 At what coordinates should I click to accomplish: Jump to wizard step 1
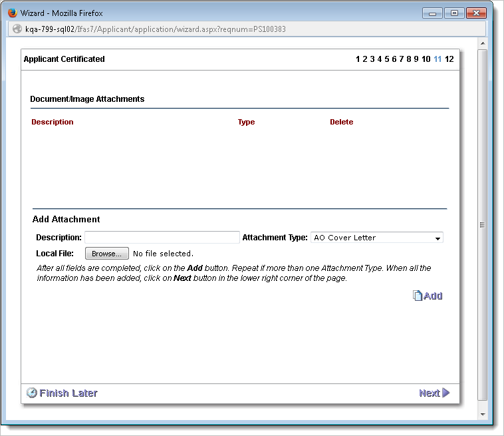click(358, 59)
